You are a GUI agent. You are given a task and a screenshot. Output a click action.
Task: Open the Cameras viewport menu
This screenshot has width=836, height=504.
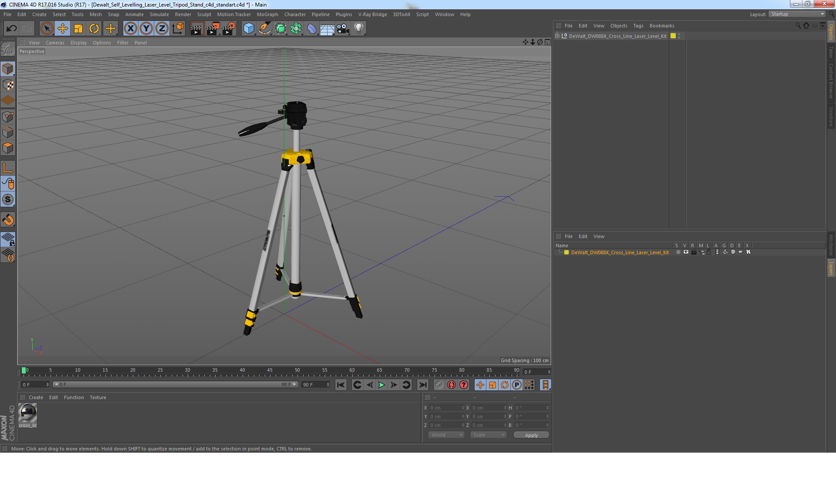(x=55, y=43)
